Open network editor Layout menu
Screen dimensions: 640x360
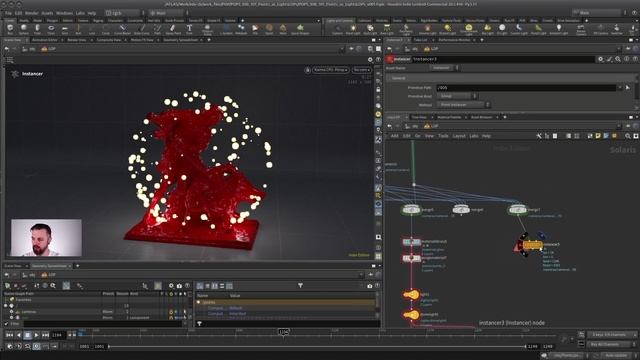[x=459, y=136]
